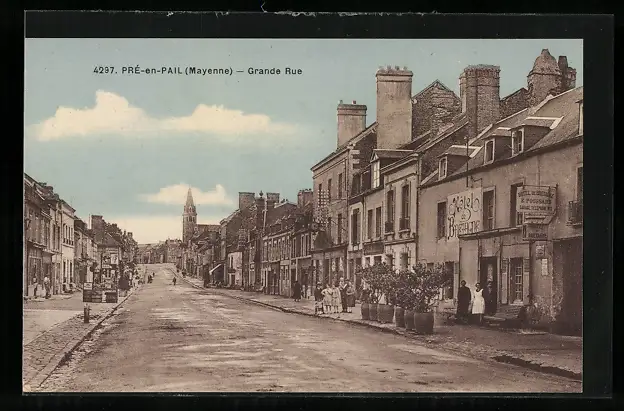
Task: Click the hanging rectangular shop sign on right
Action: point(536,201)
